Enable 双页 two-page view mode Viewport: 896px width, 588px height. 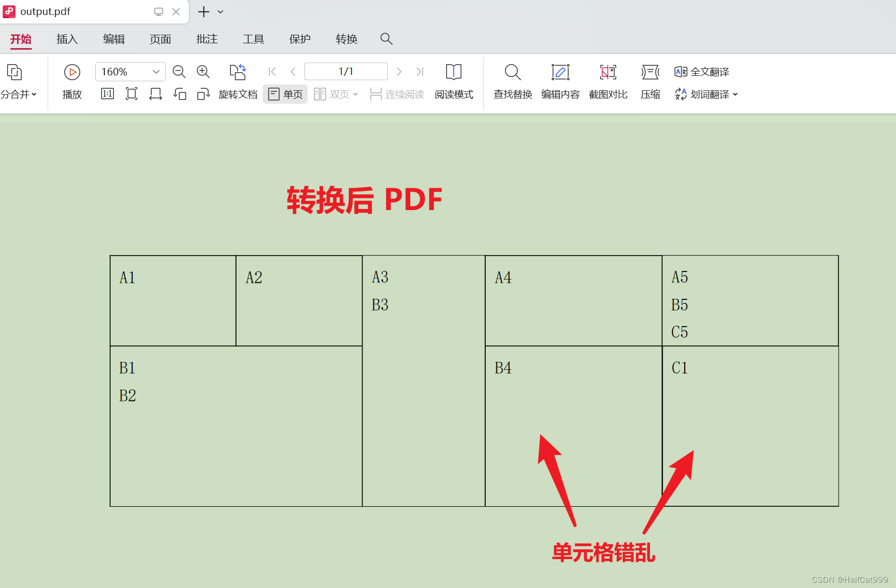tap(334, 94)
